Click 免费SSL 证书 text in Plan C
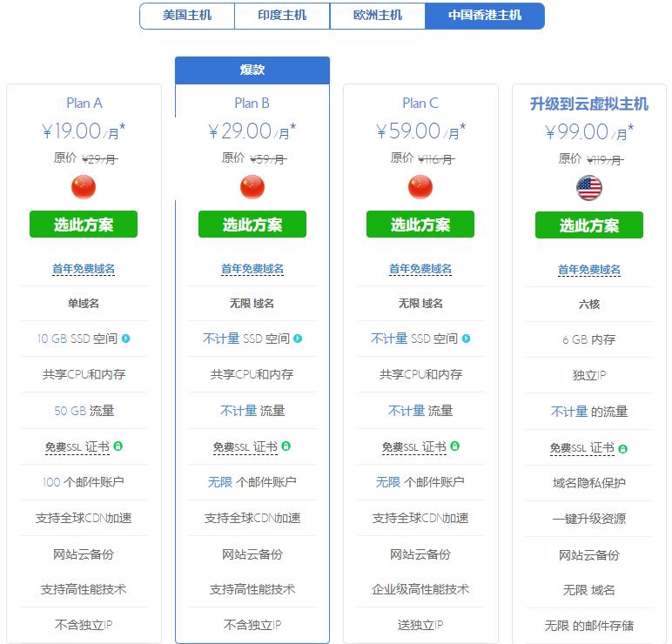 click(x=414, y=447)
